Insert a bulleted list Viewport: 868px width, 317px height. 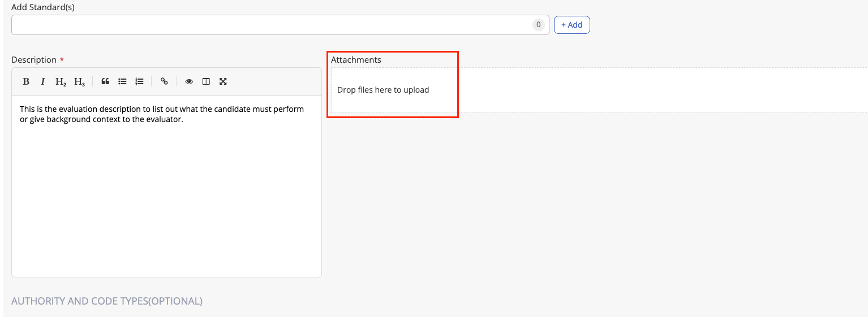coord(122,81)
